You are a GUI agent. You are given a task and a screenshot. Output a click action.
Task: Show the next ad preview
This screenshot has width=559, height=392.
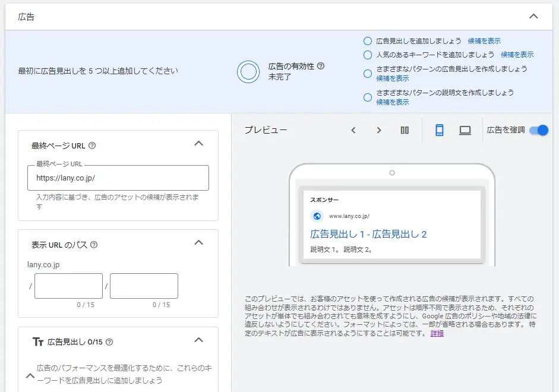click(379, 129)
